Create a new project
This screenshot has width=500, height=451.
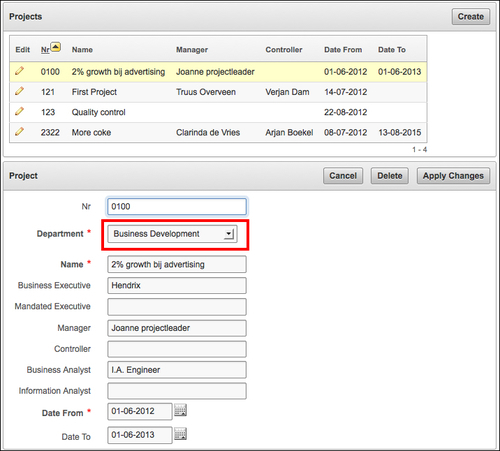point(471,17)
